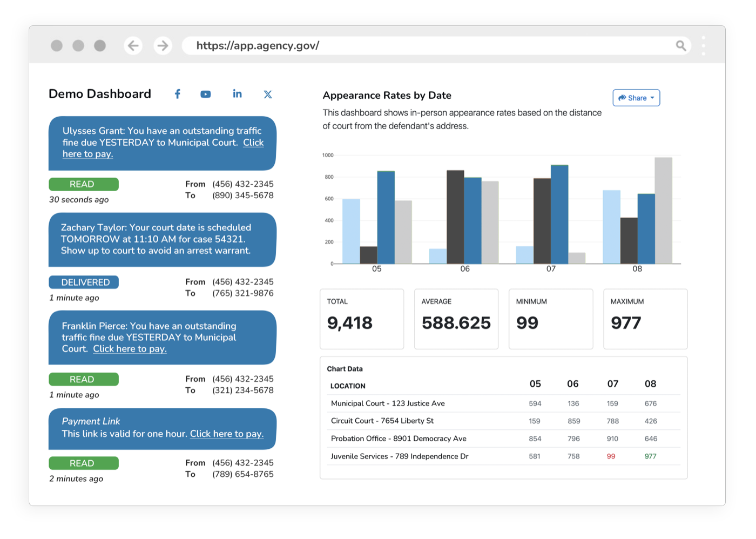Open the YouTube icon link

pyautogui.click(x=206, y=94)
